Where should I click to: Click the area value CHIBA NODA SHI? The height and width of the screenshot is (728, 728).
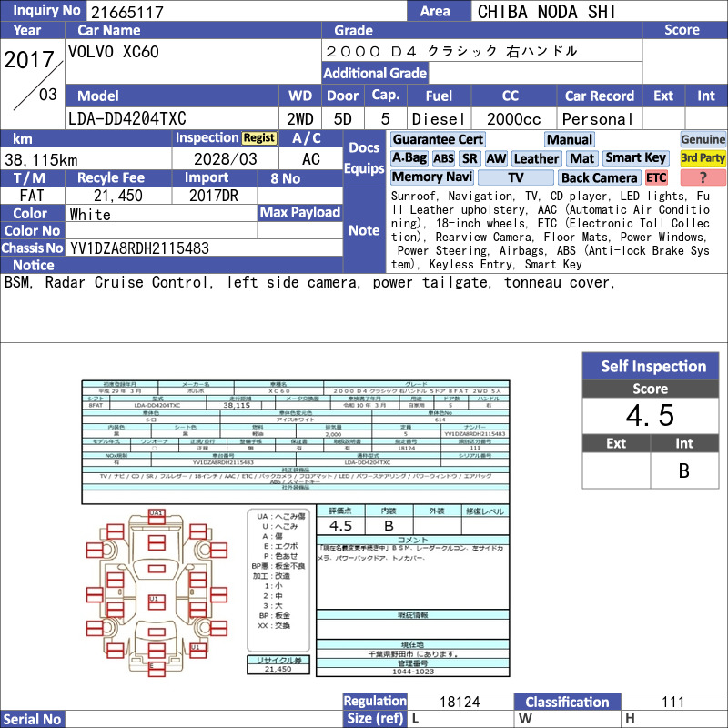[x=547, y=12]
